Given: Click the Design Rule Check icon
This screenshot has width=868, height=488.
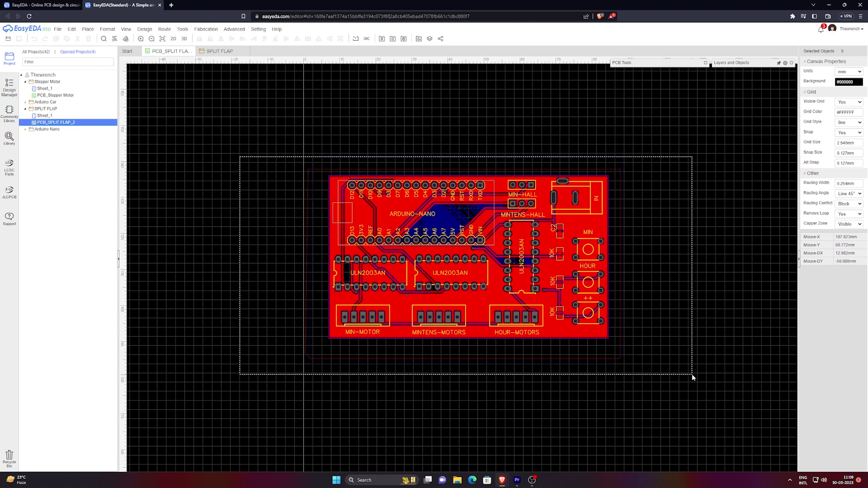Looking at the screenshot, I should [x=367, y=39].
